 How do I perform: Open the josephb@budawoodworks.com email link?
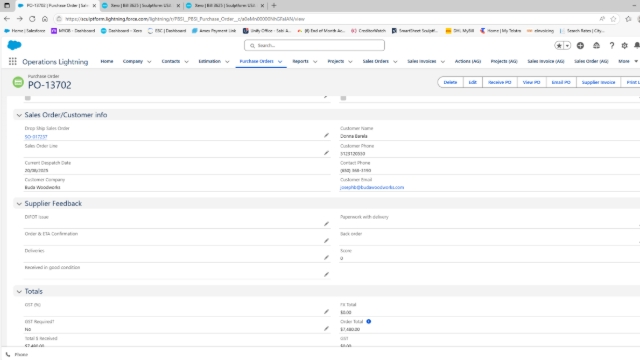(372, 187)
